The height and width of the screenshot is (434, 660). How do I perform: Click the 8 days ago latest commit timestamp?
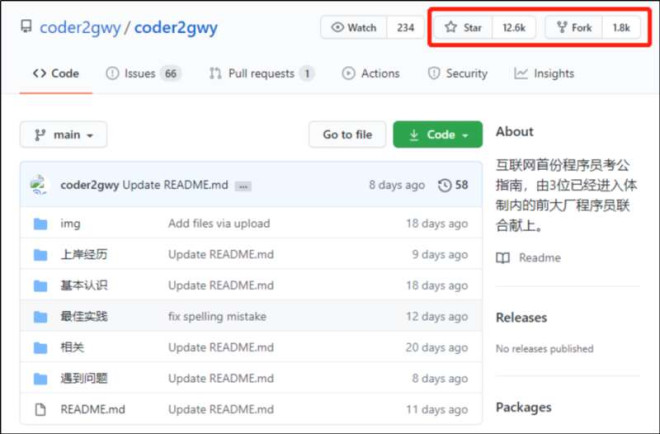[397, 185]
